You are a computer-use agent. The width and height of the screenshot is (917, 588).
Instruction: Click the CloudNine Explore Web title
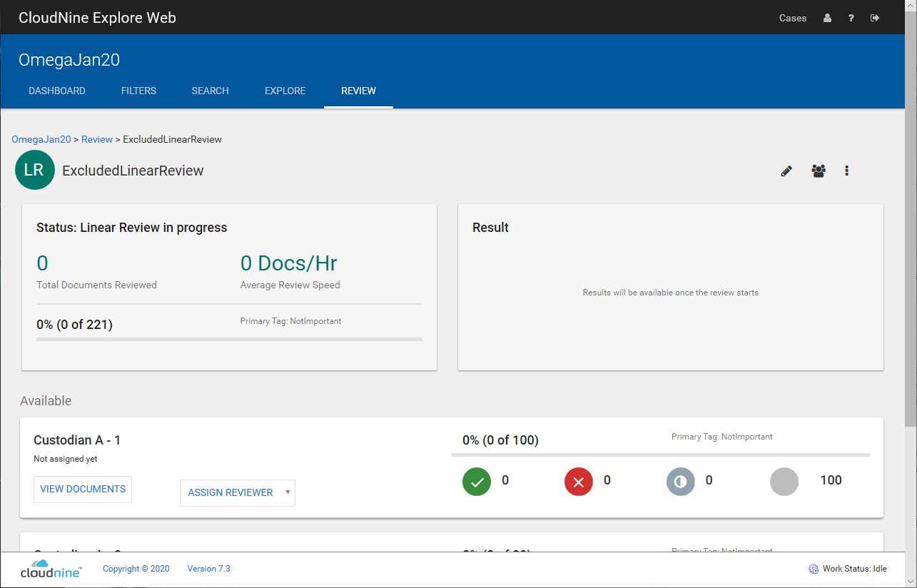(x=97, y=18)
